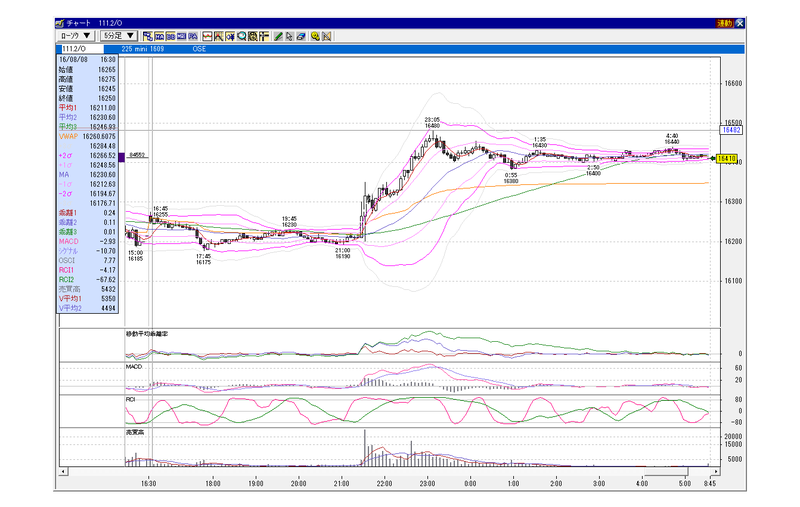Toggle the PA indicator button
Image resolution: width=800 pixels, height=507 pixels.
pos(193,36)
